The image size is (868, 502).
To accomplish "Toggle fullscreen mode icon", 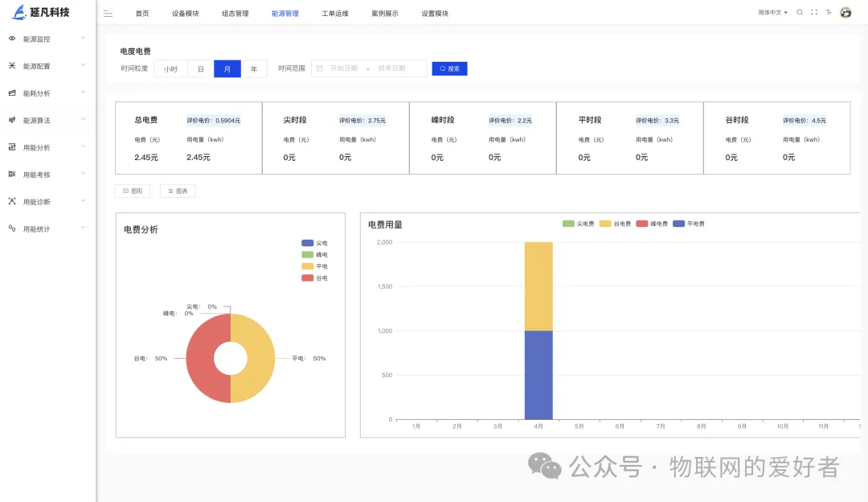I will [813, 12].
